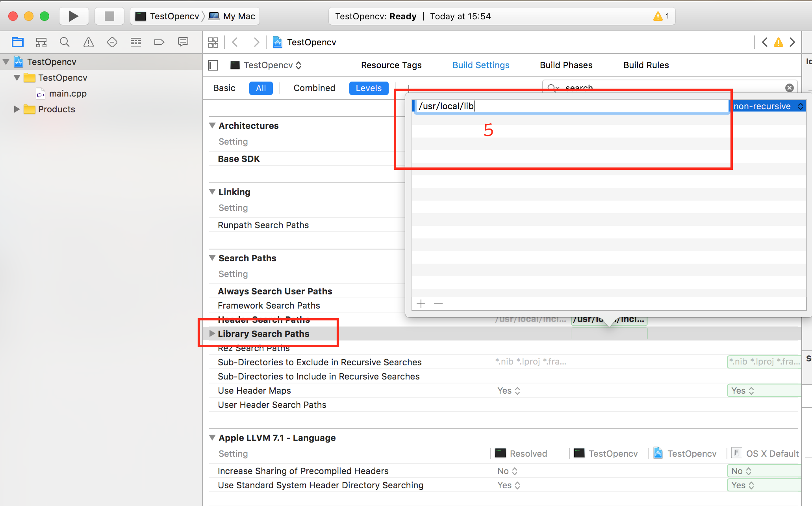The image size is (812, 506).
Task: Click the OS X Default Increase Sharing No value
Action: [764, 471]
